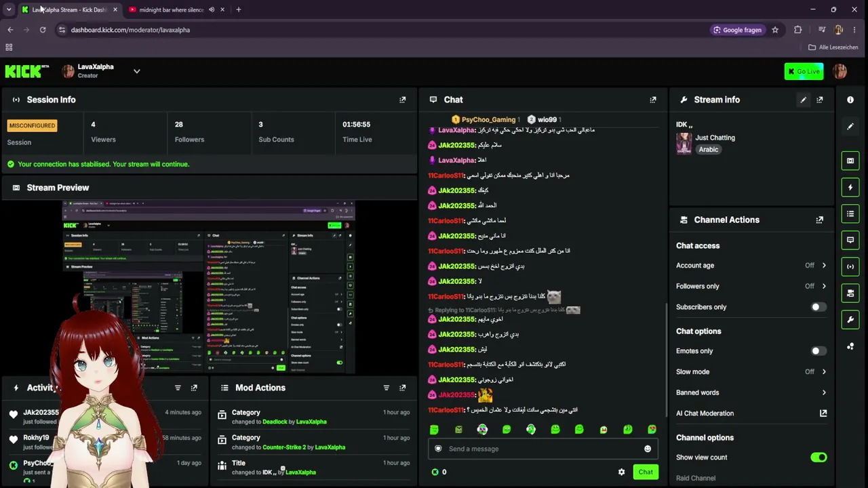
Task: Click the broadcast signal sidebar icon
Action: pyautogui.click(x=850, y=266)
